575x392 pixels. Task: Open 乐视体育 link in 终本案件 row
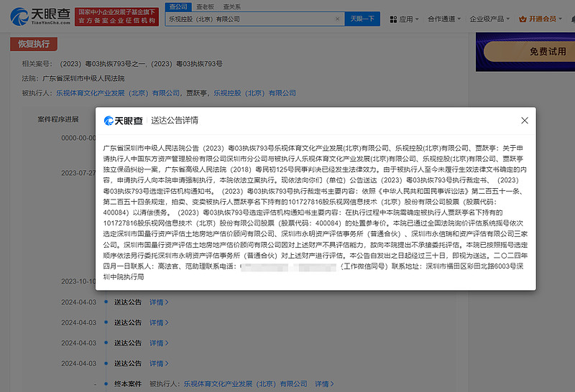pyautogui.click(x=245, y=384)
